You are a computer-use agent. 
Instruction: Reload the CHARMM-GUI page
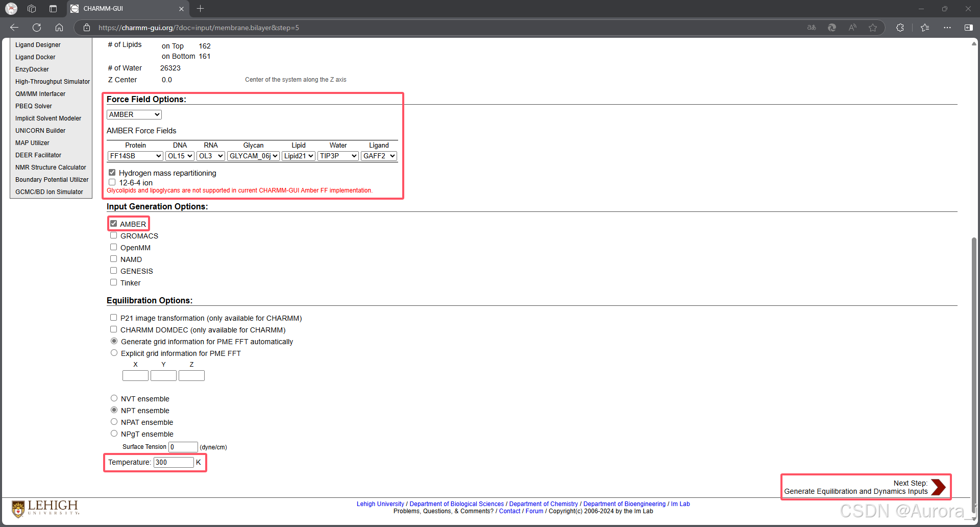[37, 28]
